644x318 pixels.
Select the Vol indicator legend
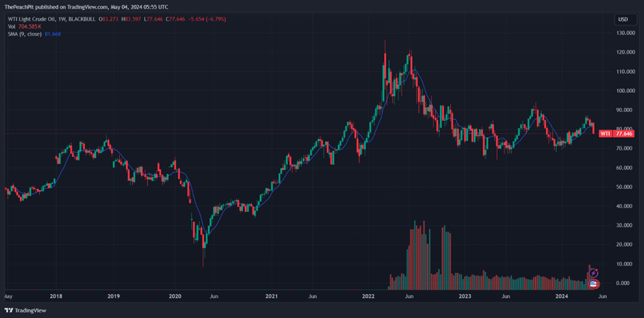[12, 26]
